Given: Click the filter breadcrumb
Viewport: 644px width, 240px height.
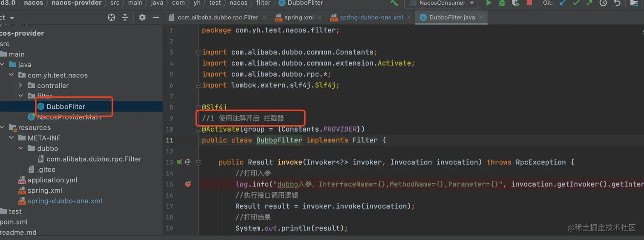Looking at the screenshot, I should pyautogui.click(x=263, y=3).
